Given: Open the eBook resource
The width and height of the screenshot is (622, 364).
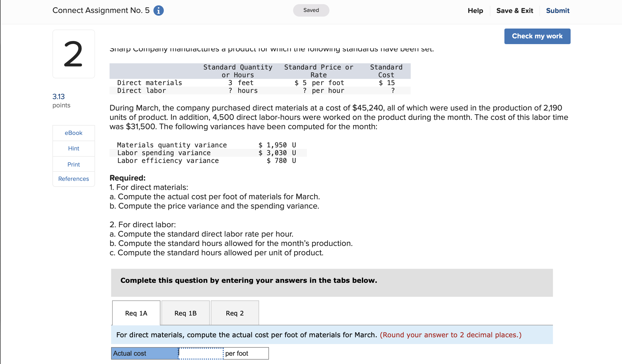Looking at the screenshot, I should tap(73, 133).
